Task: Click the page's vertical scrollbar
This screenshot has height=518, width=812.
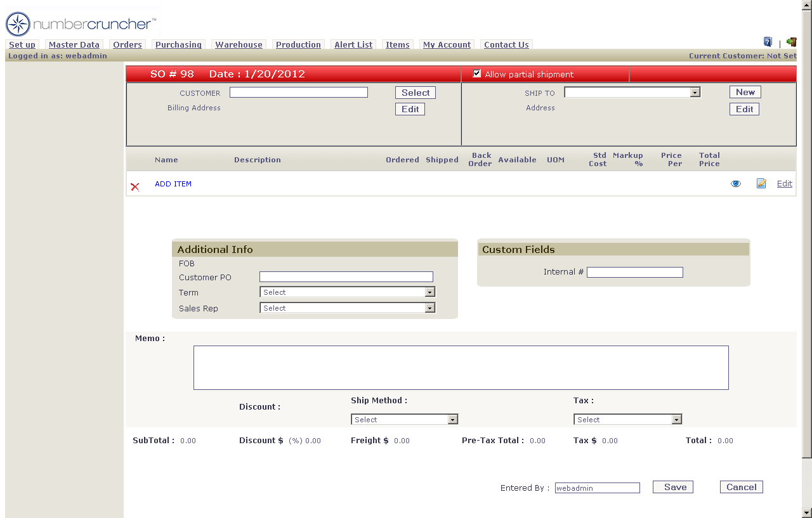Action: coord(806,254)
